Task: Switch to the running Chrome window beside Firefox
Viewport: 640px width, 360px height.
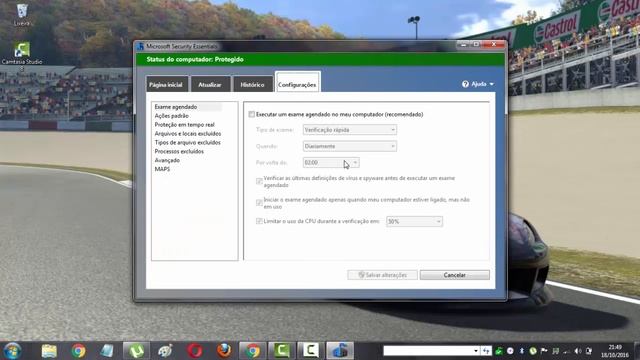Action: click(x=253, y=351)
